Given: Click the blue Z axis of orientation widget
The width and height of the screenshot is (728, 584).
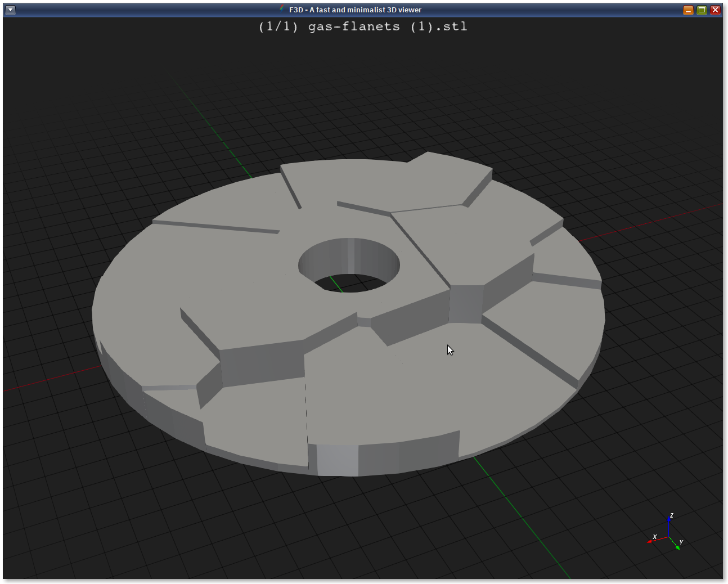Looking at the screenshot, I should (x=668, y=526).
